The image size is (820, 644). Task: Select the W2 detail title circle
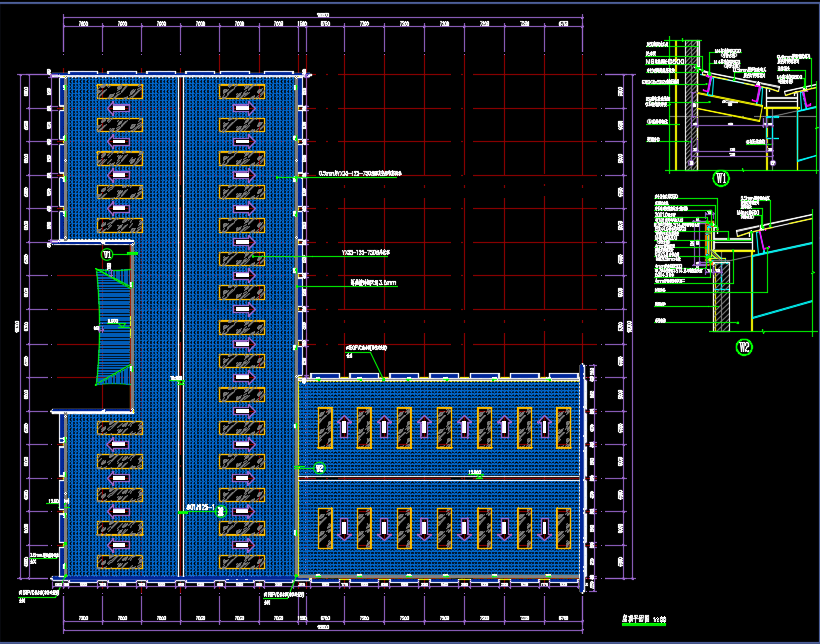pyautogui.click(x=744, y=347)
